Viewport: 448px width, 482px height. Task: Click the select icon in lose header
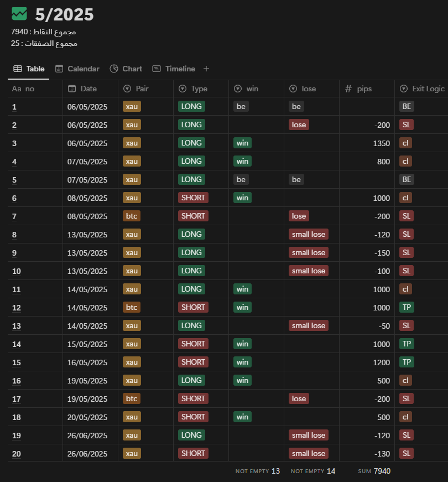[293, 89]
